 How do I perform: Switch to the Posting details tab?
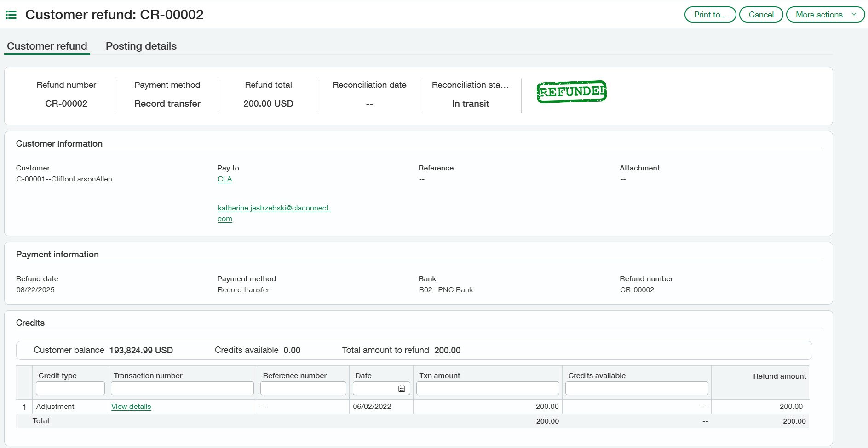[141, 46]
